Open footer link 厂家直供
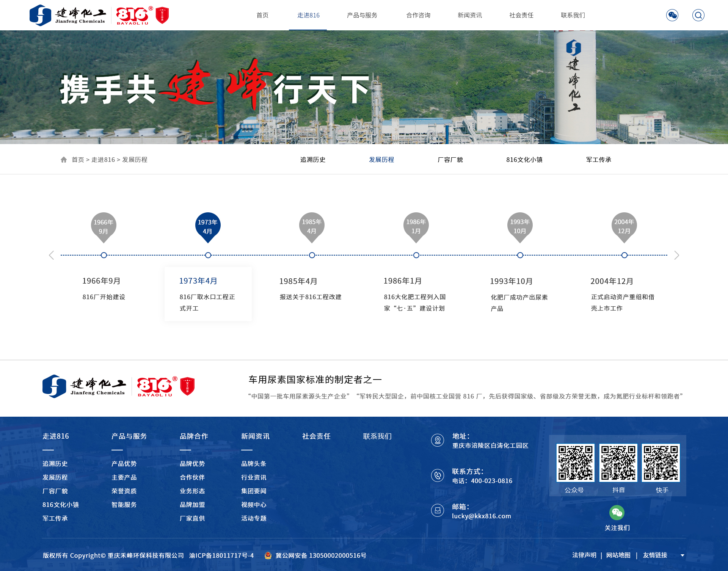Screen dimensions: 728x571 [x=192, y=518]
